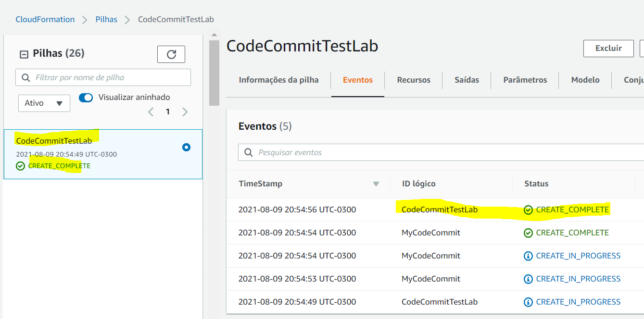
Task: Click info icon for 20:54:53 CREATE_IN_PROGRESS event
Action: pos(528,279)
